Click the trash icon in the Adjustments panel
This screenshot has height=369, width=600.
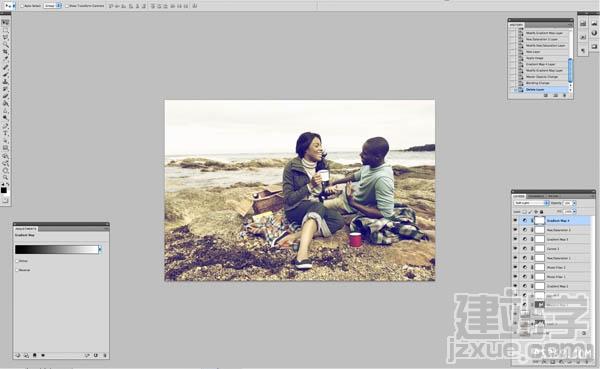(105, 356)
